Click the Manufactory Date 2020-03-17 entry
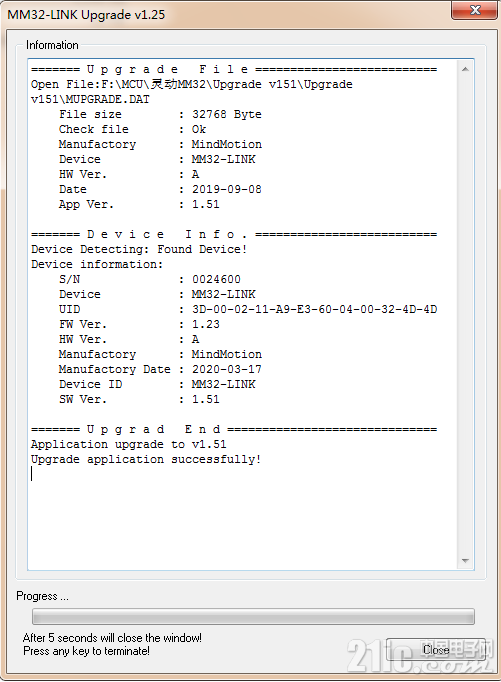This screenshot has height=682, width=501. tap(160, 369)
